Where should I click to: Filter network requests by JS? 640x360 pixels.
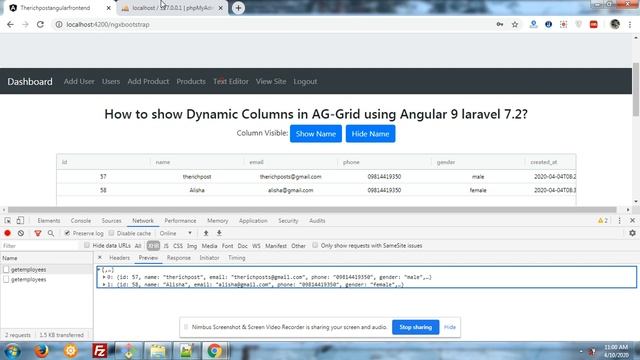tap(166, 246)
